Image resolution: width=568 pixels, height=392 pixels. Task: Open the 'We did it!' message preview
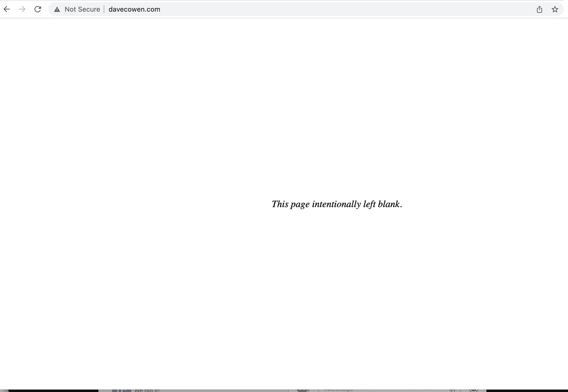(x=147, y=390)
